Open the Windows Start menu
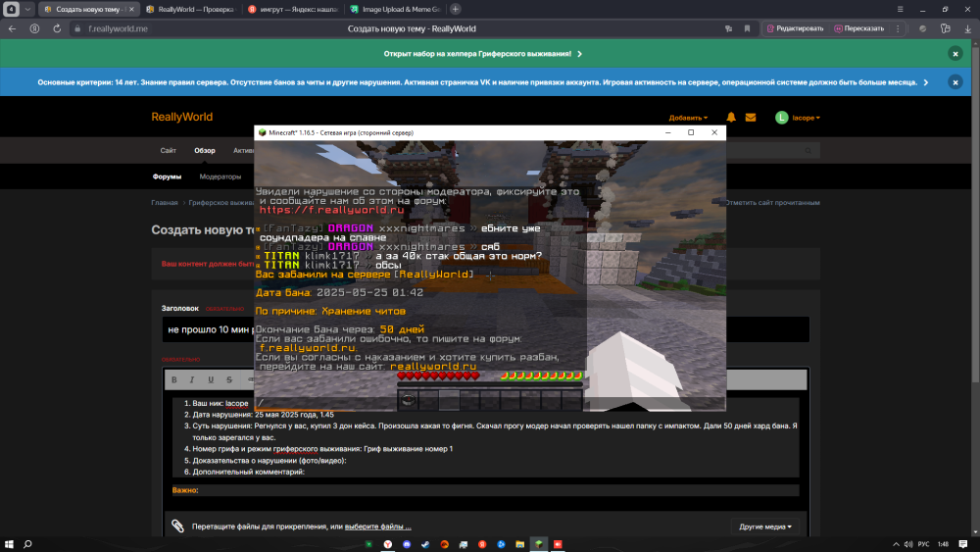The height and width of the screenshot is (552, 980). 9,544
